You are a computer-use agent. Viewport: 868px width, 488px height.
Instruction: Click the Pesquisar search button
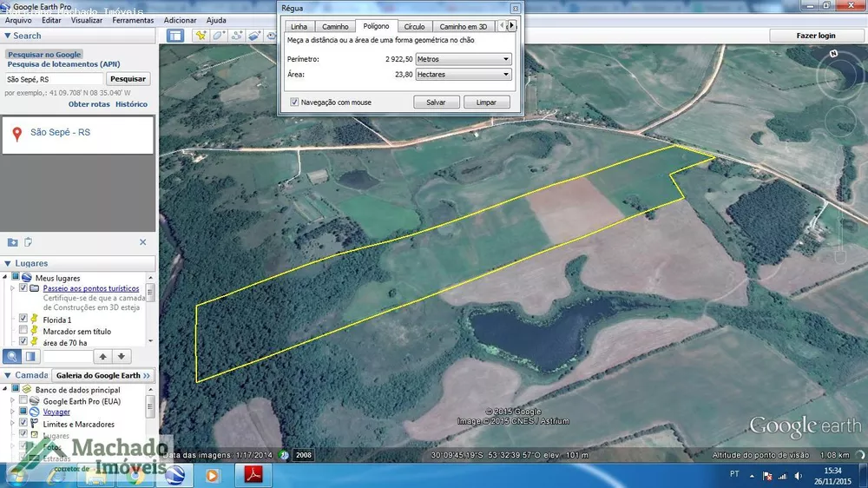[128, 79]
